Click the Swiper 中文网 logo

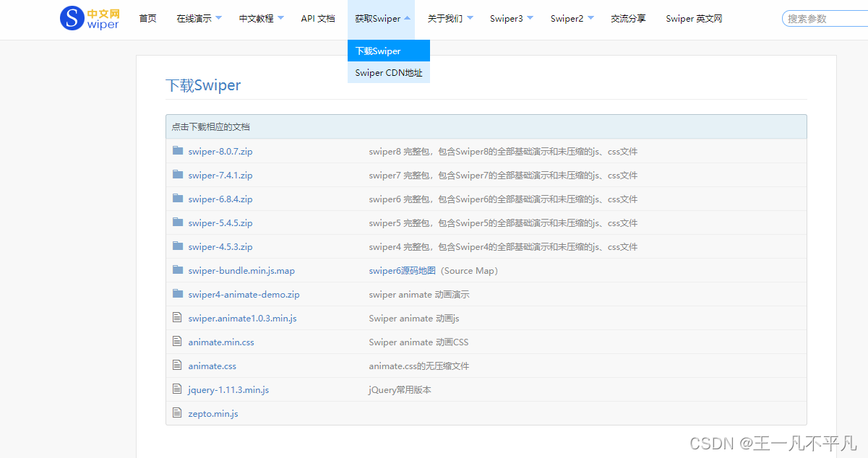(x=90, y=18)
